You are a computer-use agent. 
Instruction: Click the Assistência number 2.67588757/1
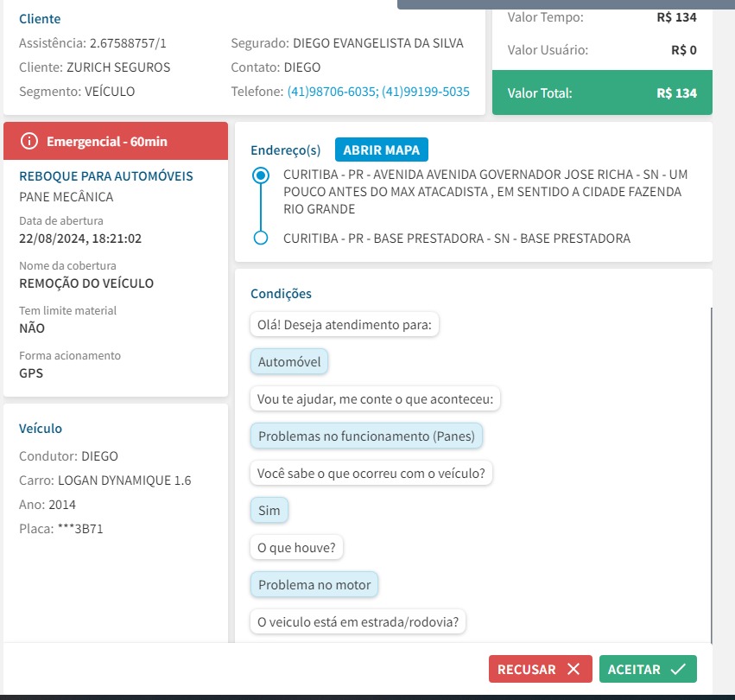pos(128,43)
